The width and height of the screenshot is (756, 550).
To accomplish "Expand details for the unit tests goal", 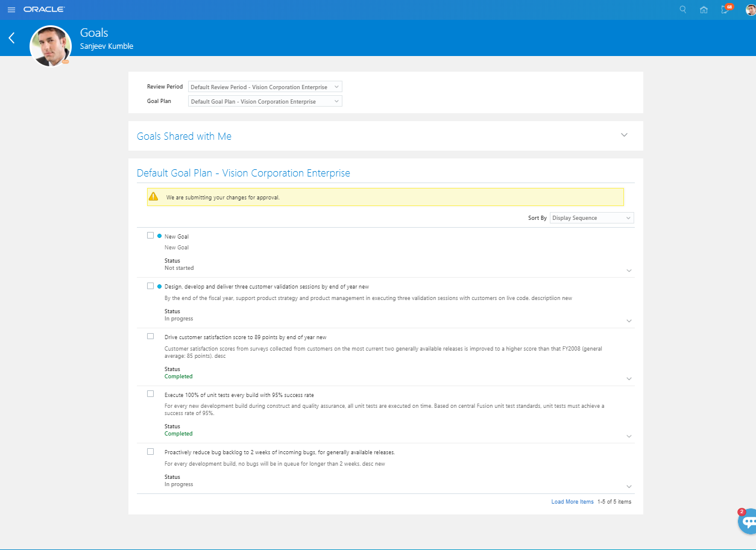I will coord(629,436).
